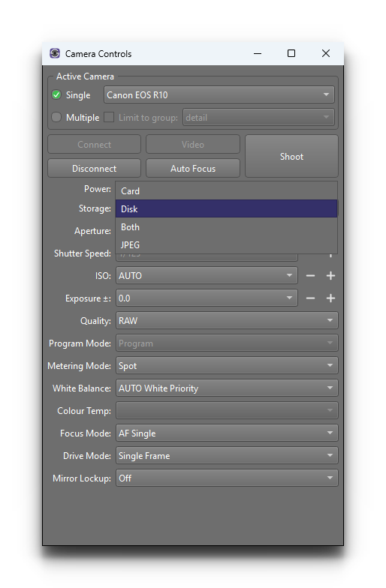Screen dimensions: 386x588
Task: Select the Multiple cameras radio button
Action: (x=56, y=117)
